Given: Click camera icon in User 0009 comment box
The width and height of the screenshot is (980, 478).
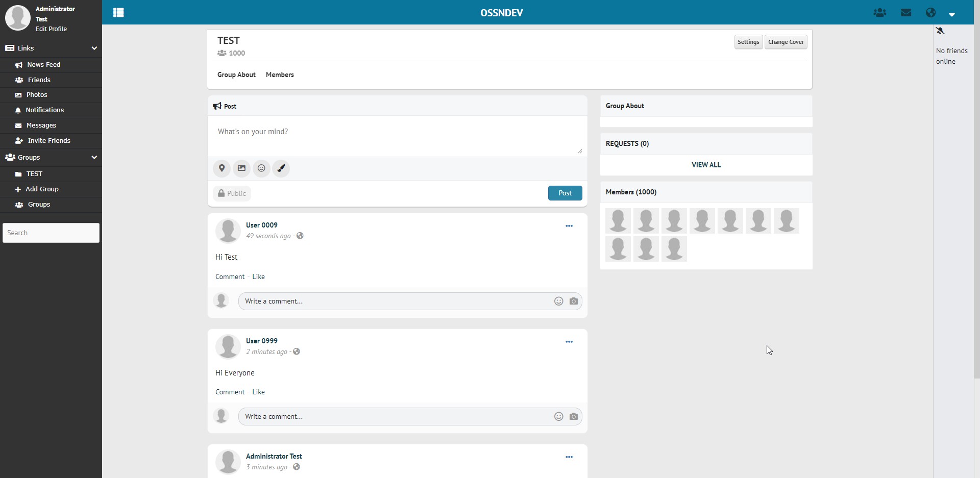Looking at the screenshot, I should coord(574,301).
